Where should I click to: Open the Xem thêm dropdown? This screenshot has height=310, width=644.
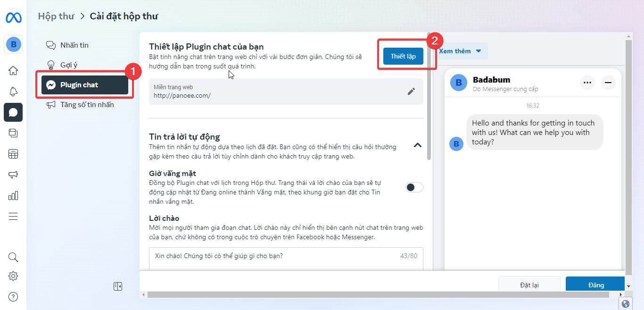[x=460, y=51]
